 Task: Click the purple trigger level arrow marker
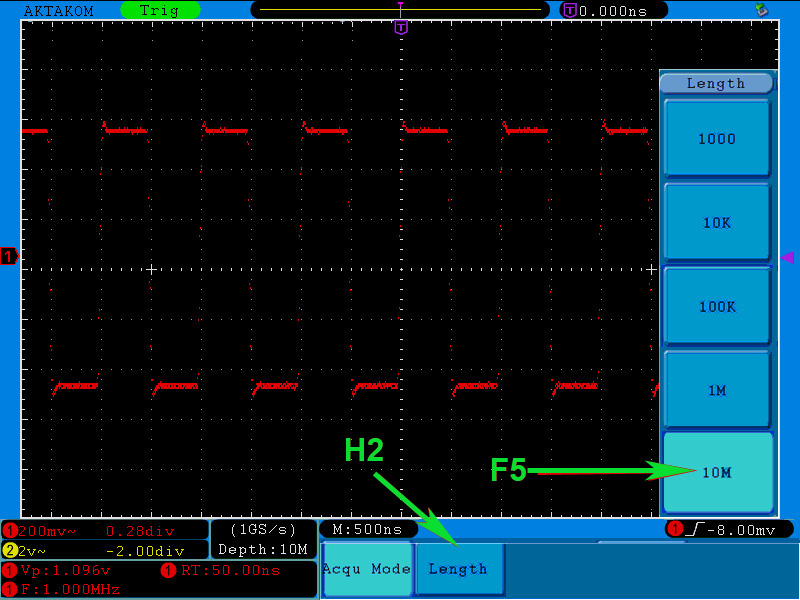pos(788,257)
